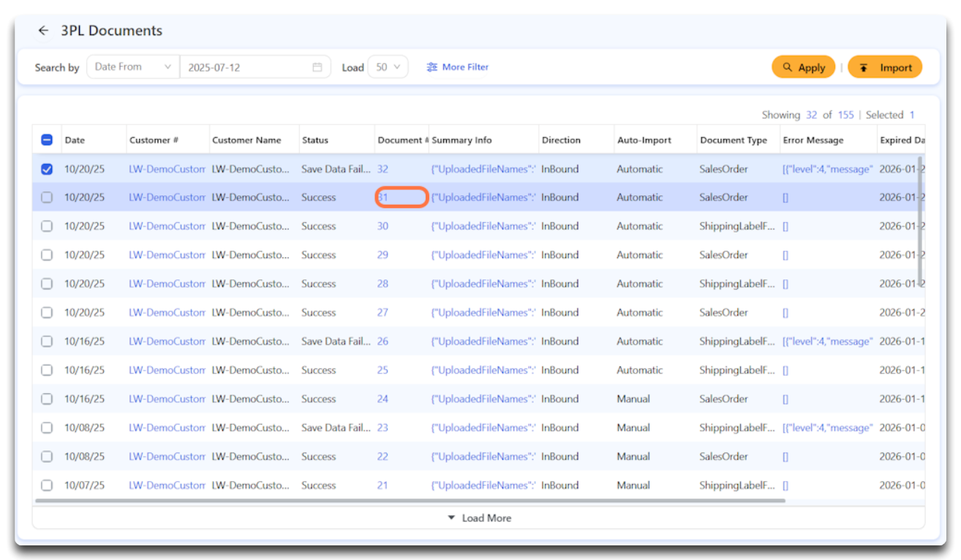Expand the Load 50 count dropdown
Image resolution: width=961 pixels, height=560 pixels.
click(x=388, y=67)
